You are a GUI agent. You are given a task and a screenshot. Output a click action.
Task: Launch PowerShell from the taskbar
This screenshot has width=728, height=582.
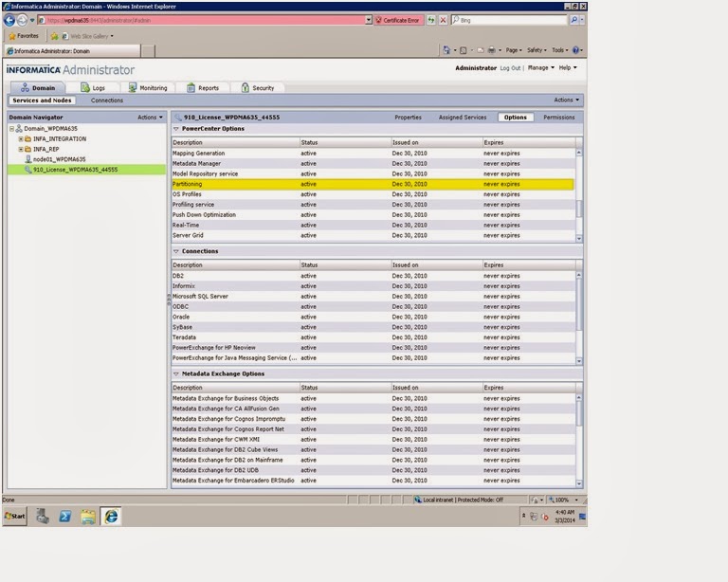65,516
